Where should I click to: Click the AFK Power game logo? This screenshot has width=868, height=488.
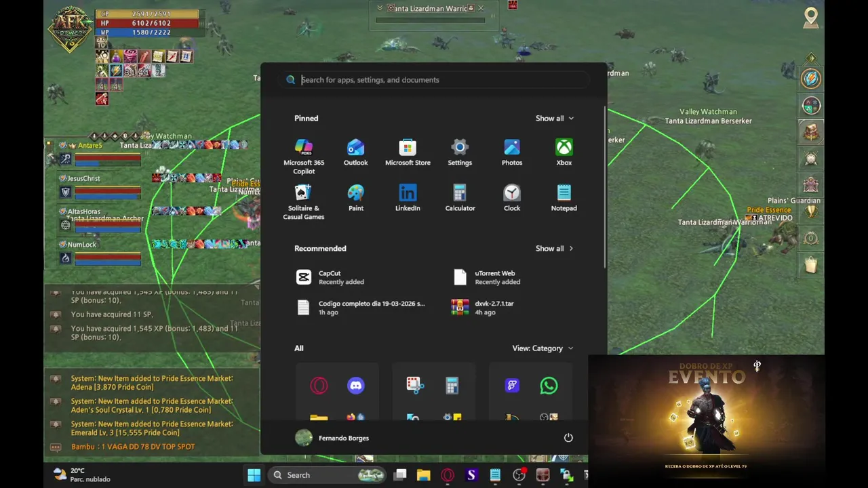[70, 28]
